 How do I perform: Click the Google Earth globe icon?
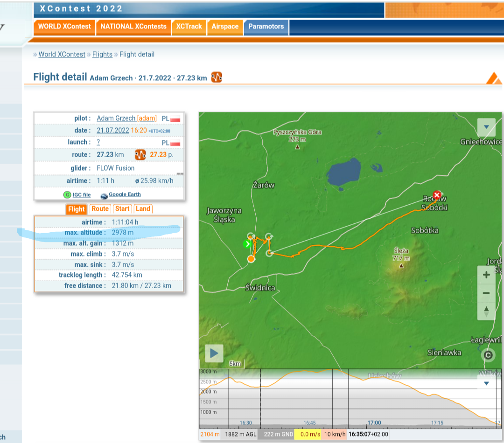pyautogui.click(x=104, y=195)
